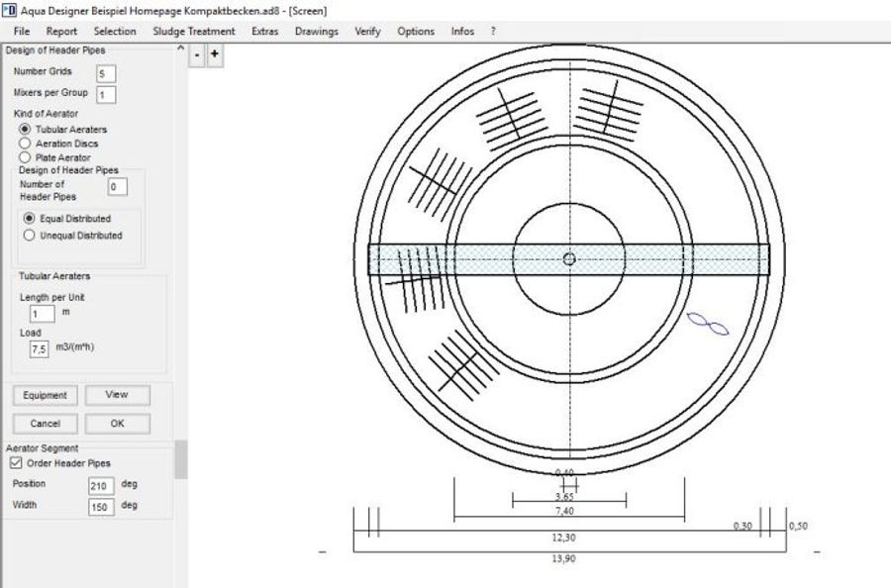Click the zoom in "+" icon
The height and width of the screenshot is (588, 891).
pyautogui.click(x=214, y=54)
